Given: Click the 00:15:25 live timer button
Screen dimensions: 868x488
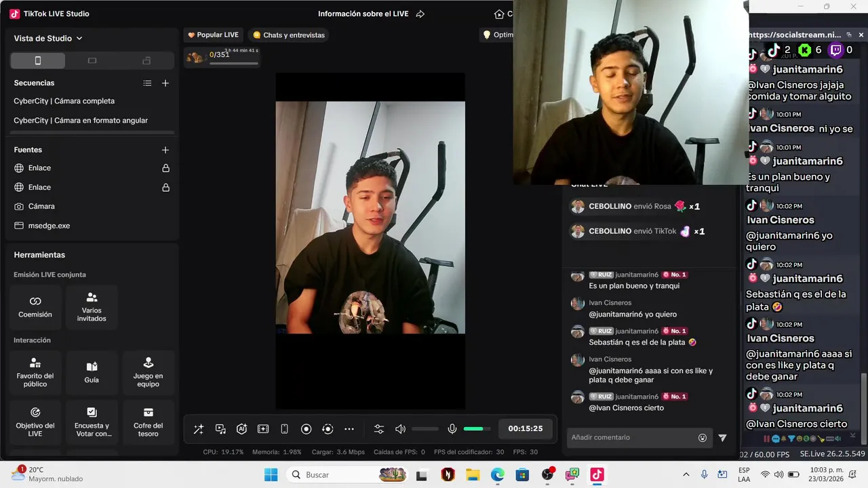Looking at the screenshot, I should pyautogui.click(x=526, y=428).
